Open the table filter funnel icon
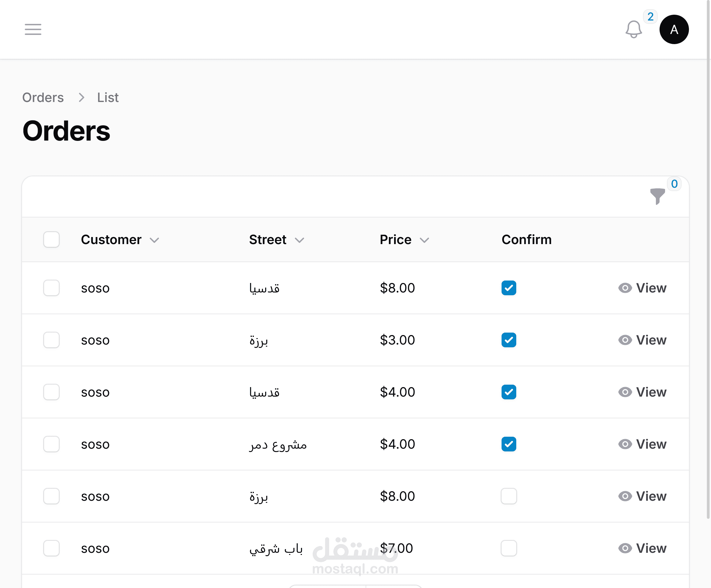This screenshot has width=711, height=588. (x=657, y=196)
